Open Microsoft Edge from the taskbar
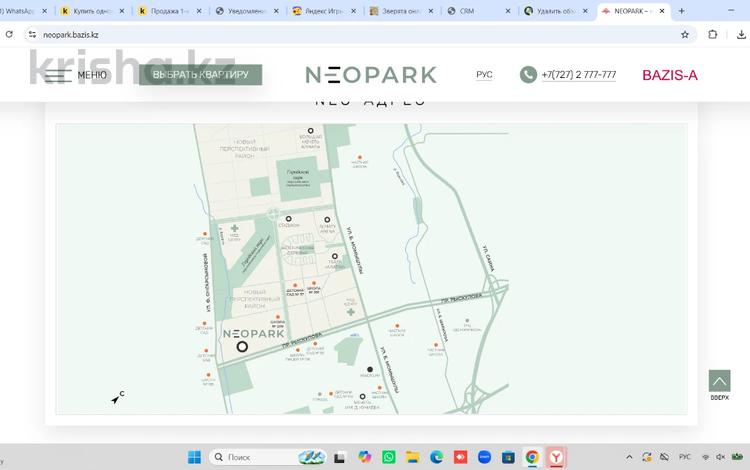The height and width of the screenshot is (470, 750). 436,457
